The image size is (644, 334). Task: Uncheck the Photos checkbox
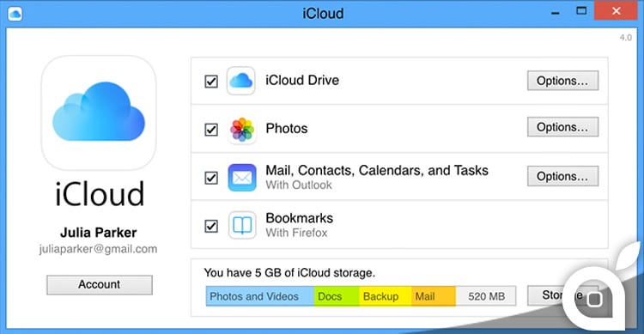pyautogui.click(x=211, y=130)
